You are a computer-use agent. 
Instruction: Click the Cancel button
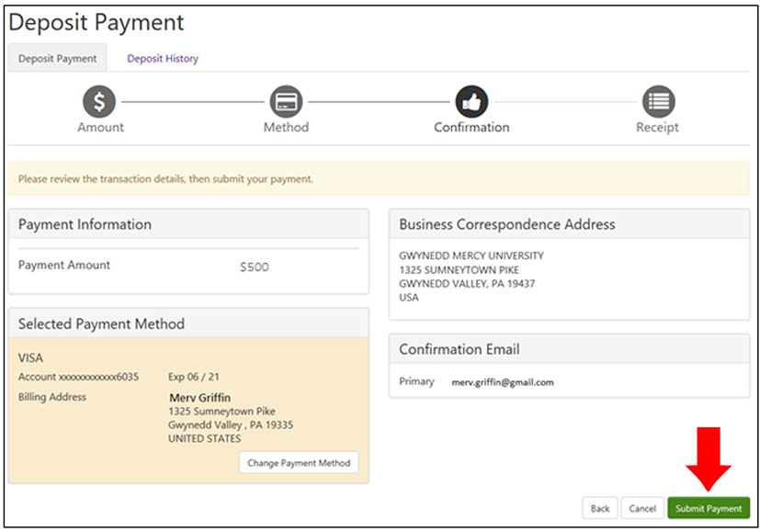(642, 508)
